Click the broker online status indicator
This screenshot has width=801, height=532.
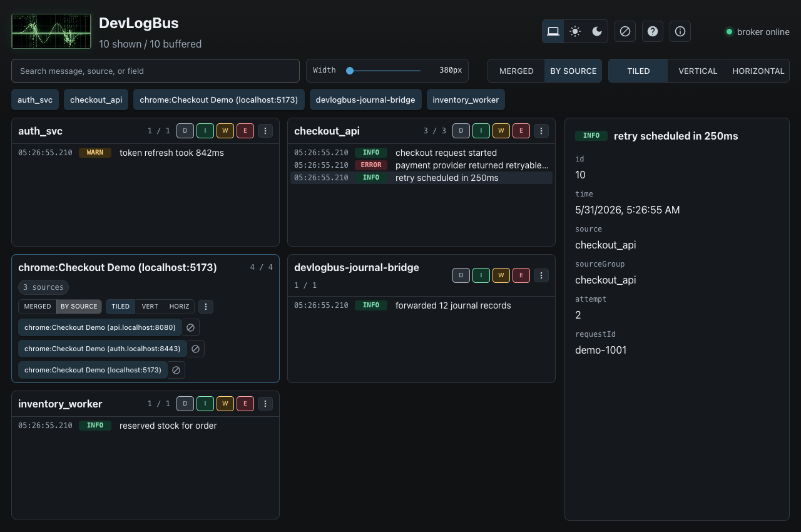757,32
